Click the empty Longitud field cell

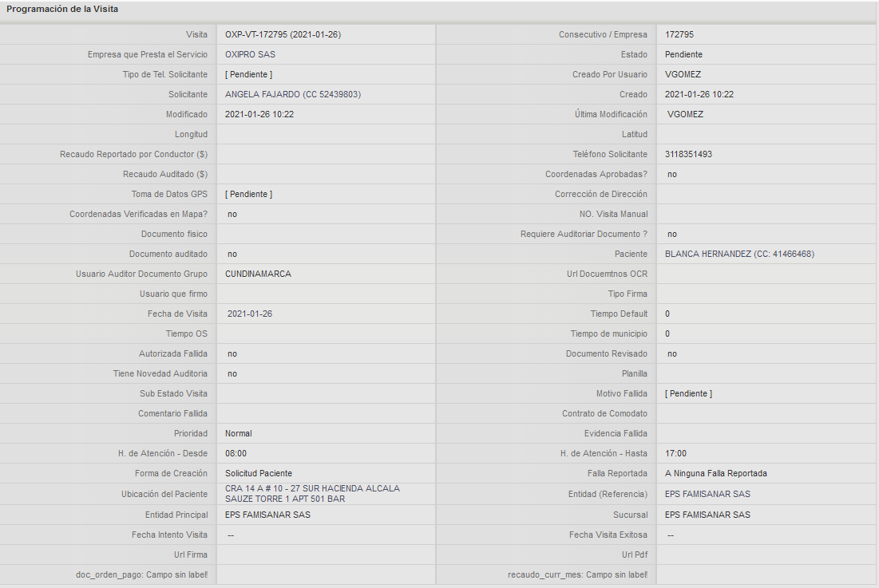pyautogui.click(x=327, y=134)
